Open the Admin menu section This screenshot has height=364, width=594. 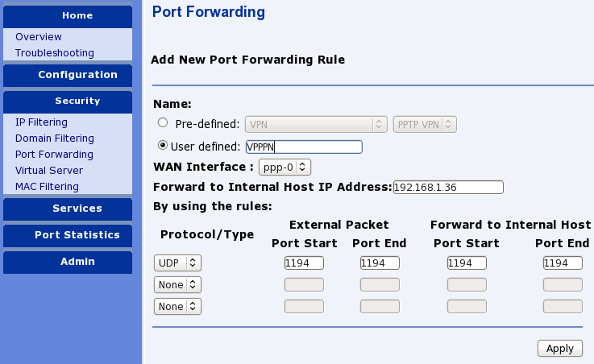click(x=77, y=262)
